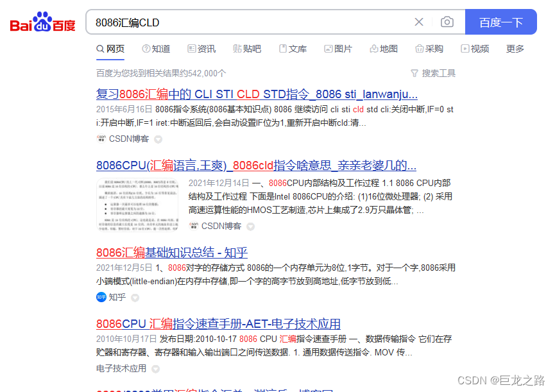Image resolution: width=555 pixels, height=392 pixels.
Task: Expand the dropdown beside 知乎 source
Action: pos(135,298)
